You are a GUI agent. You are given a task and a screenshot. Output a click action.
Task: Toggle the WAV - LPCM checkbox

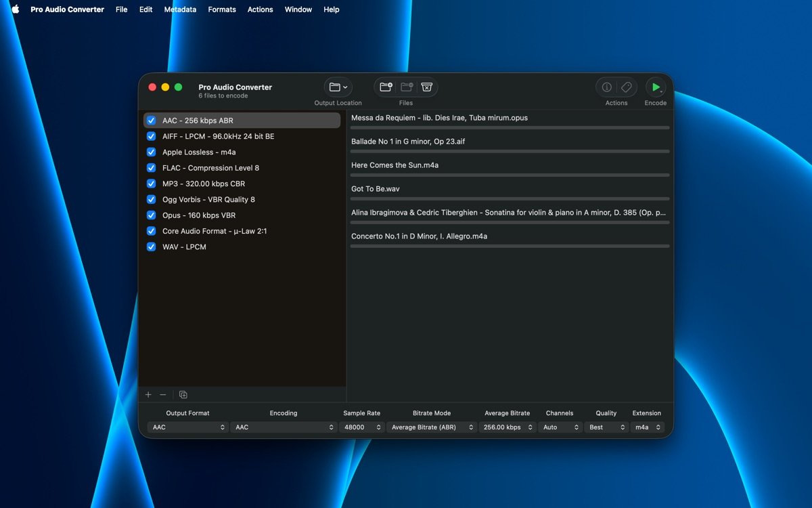[x=152, y=247]
